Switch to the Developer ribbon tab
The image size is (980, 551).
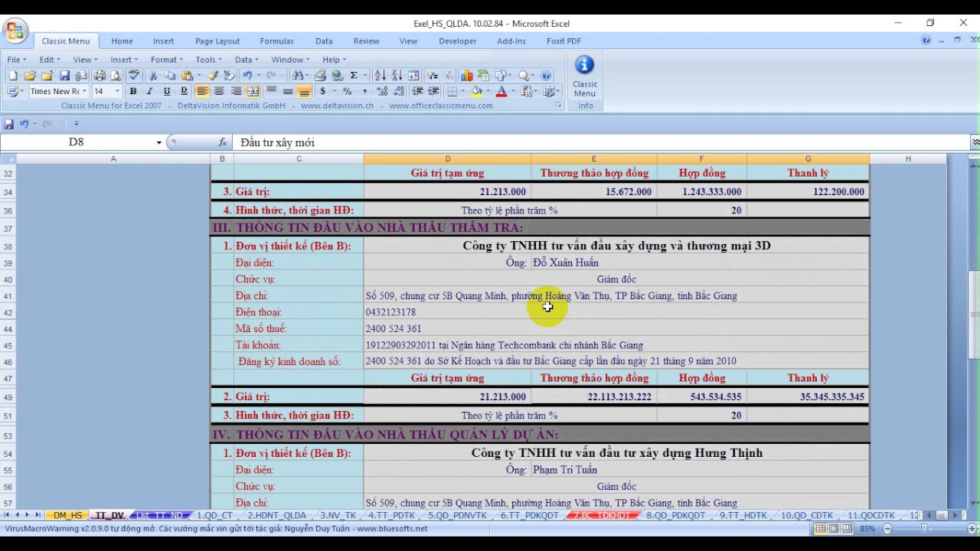tap(458, 41)
